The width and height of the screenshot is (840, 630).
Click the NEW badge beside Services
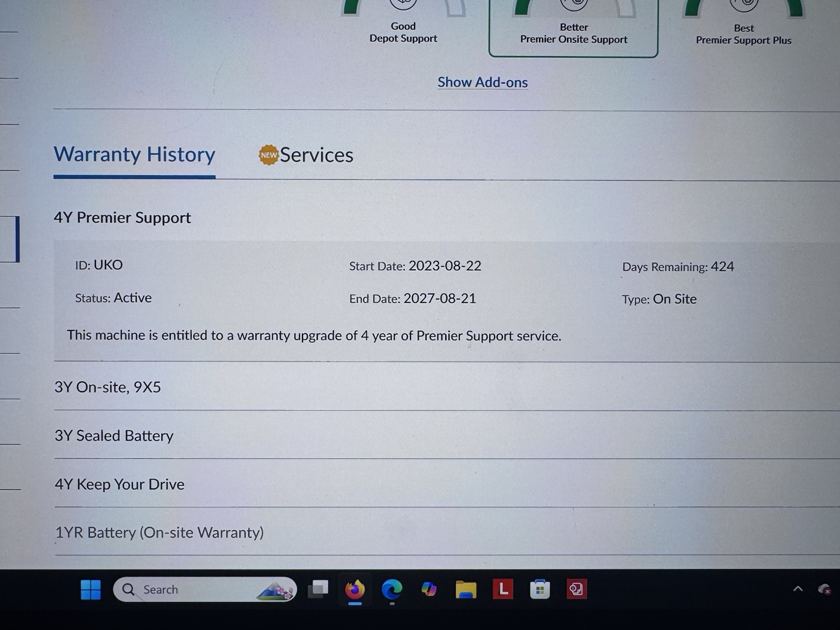[x=268, y=155]
